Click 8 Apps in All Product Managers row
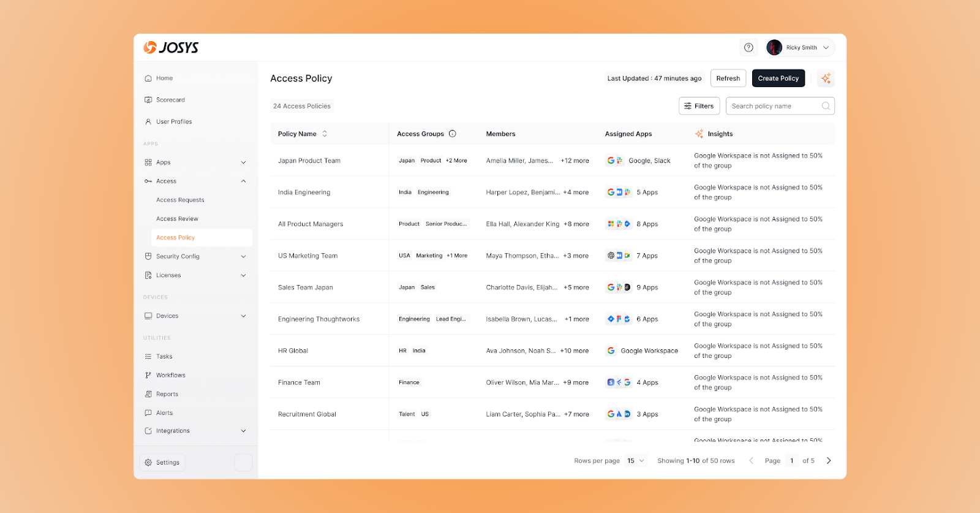This screenshot has height=513, width=980. (x=647, y=224)
